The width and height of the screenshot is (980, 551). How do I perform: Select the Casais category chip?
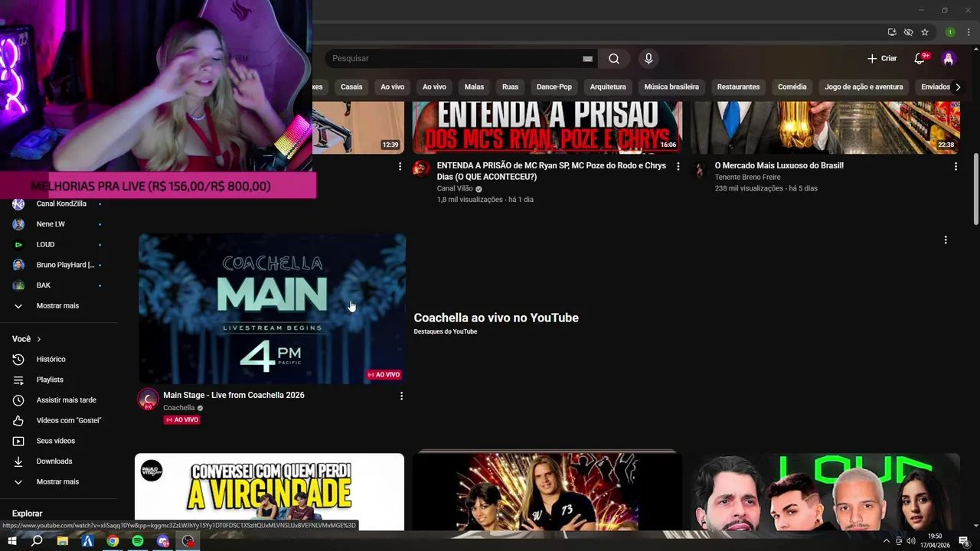coord(351,87)
